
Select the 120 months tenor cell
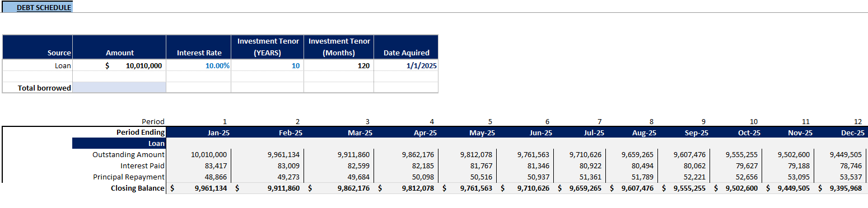click(339, 65)
